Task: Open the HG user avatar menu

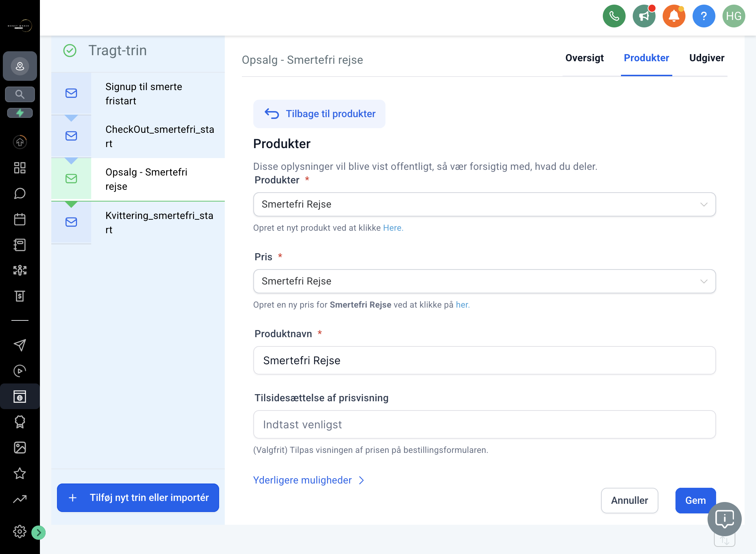Action: (x=734, y=16)
